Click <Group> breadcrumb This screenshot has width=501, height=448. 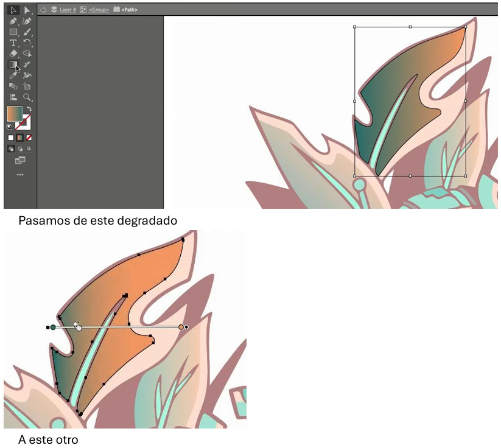coord(99,10)
